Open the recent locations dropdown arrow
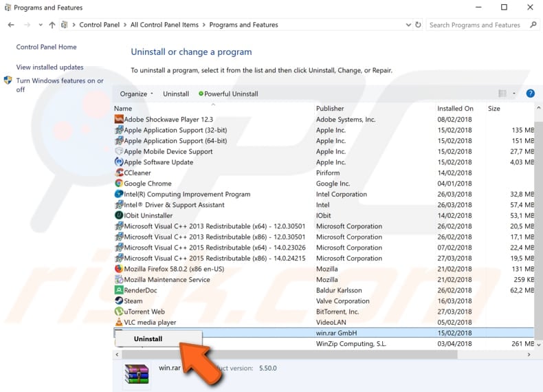The width and height of the screenshot is (543, 392). click(41, 25)
